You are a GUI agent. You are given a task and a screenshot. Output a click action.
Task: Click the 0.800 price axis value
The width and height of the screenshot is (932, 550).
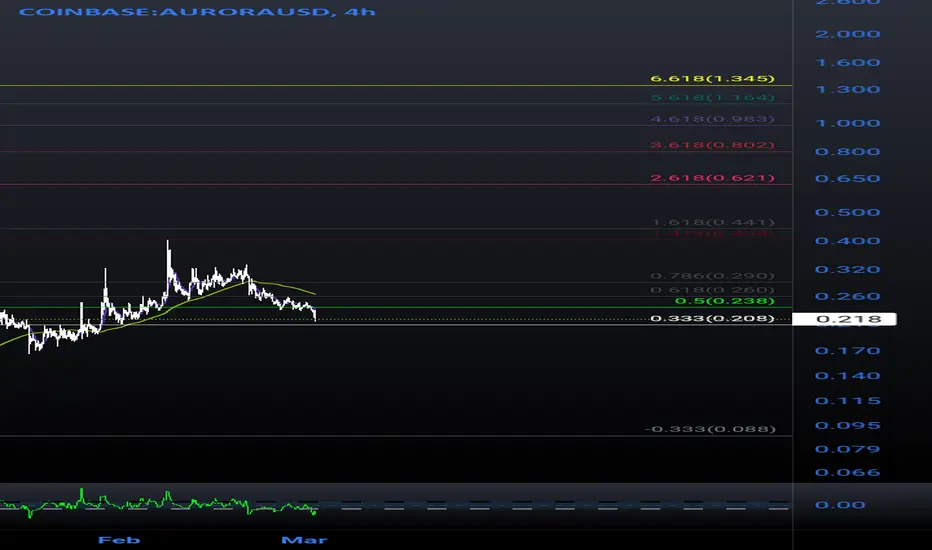pos(848,152)
